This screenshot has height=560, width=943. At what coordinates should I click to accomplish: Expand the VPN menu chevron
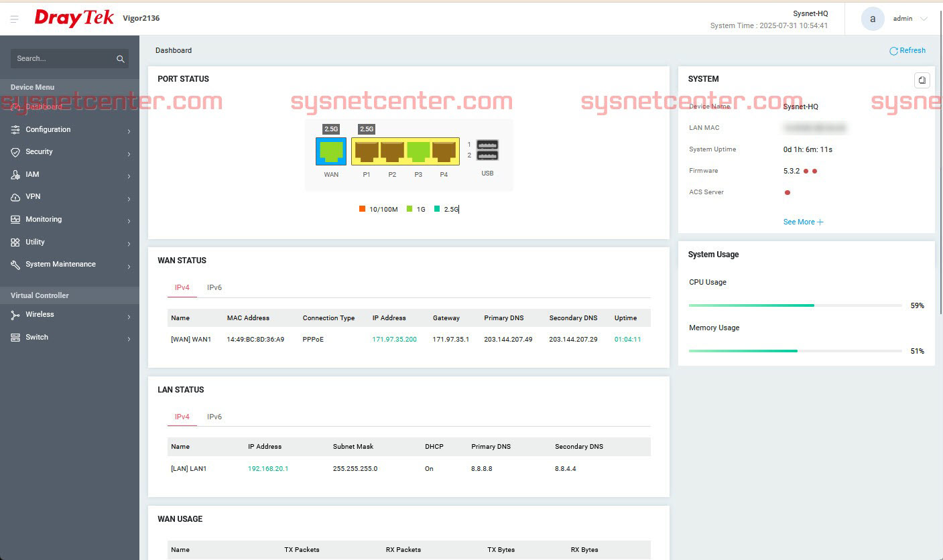tap(129, 199)
